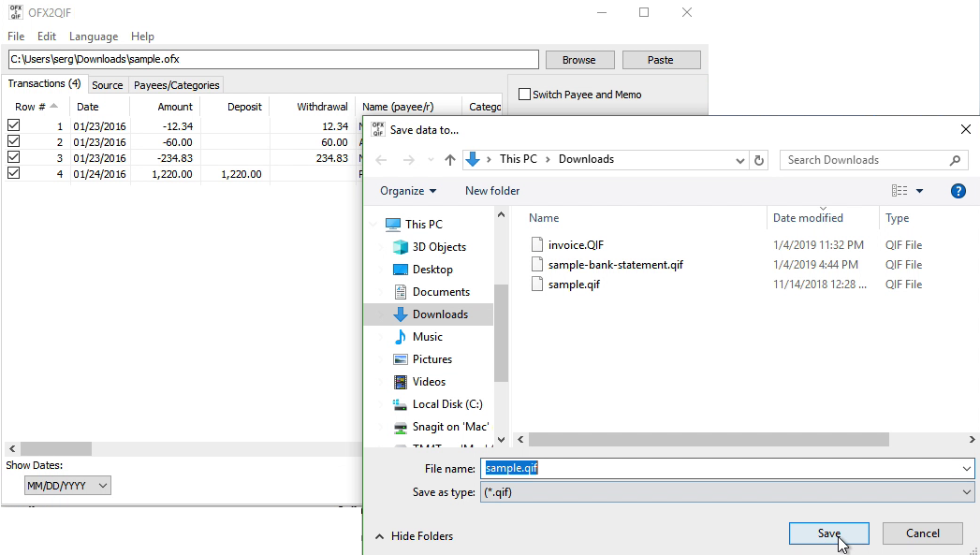Refresh the Downloads folder listing
This screenshot has height=555, width=980.
759,160
